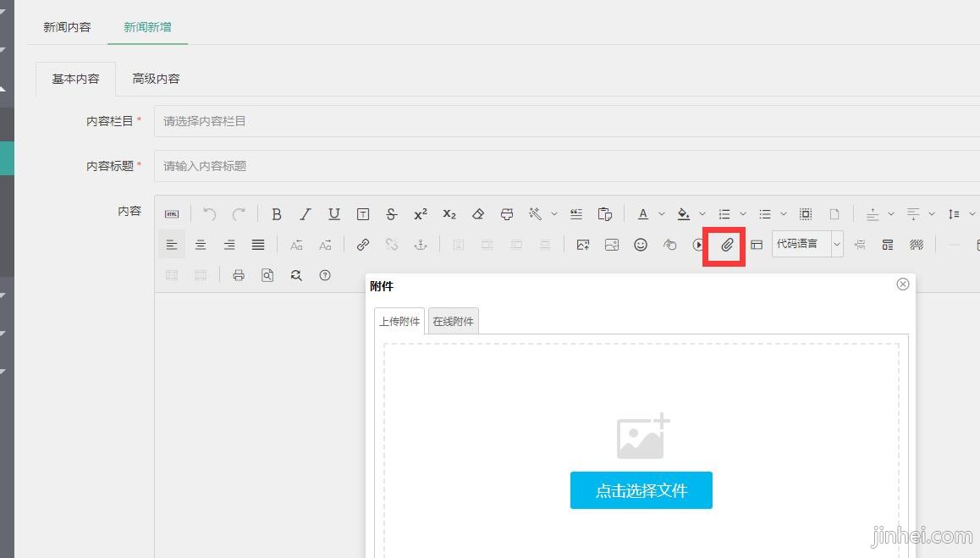This screenshot has height=558, width=980.
Task: Expand ordered list style dropdown
Action: (x=742, y=214)
